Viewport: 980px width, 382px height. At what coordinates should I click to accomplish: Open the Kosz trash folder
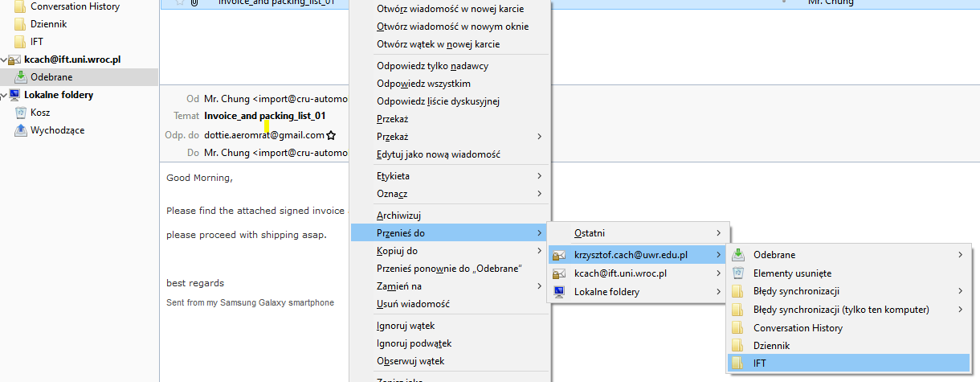pos(40,113)
